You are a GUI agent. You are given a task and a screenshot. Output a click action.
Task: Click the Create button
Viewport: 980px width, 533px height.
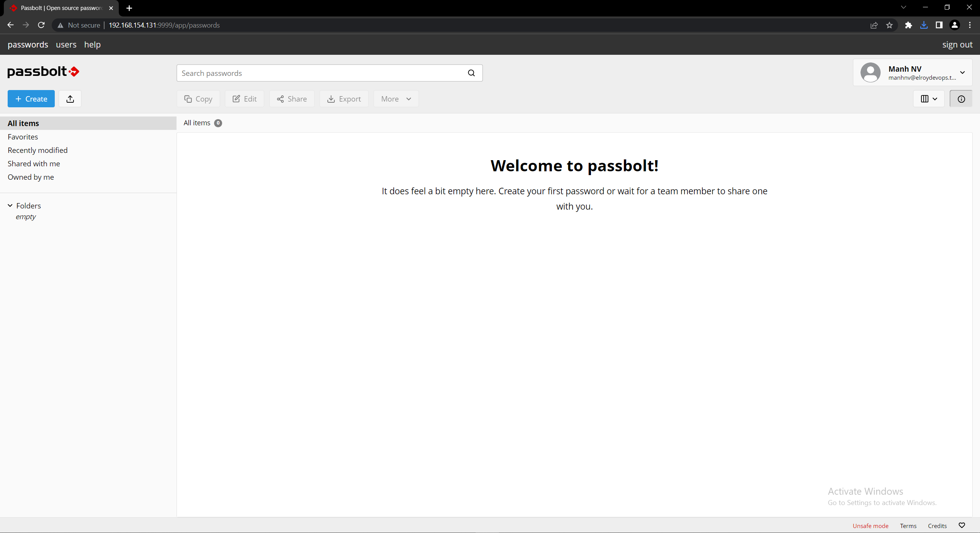[31, 99]
